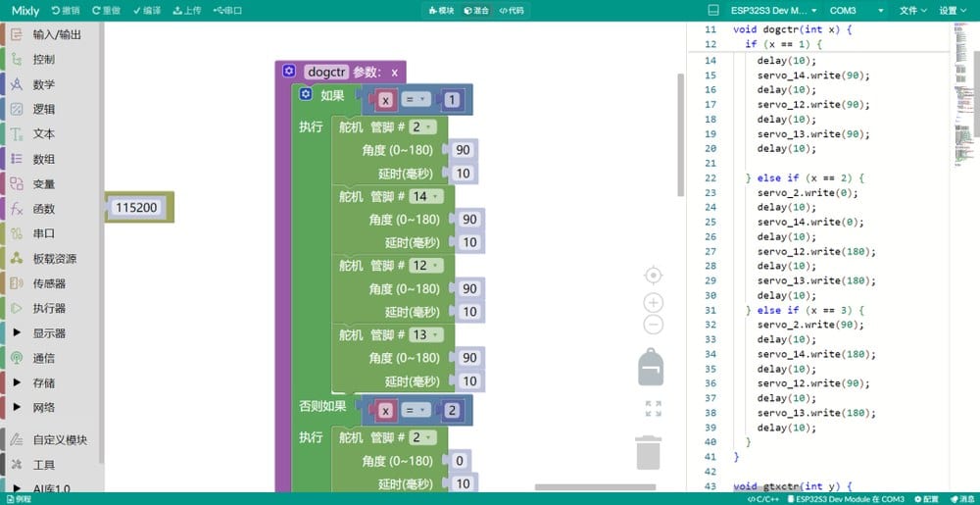Open the pin dropdown showing 12
The width and height of the screenshot is (980, 505).
click(x=425, y=266)
